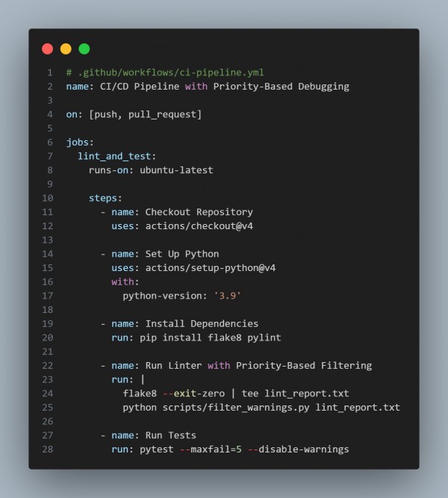Click line number 22 in the gutter
This screenshot has width=448, height=498.
coord(48,366)
